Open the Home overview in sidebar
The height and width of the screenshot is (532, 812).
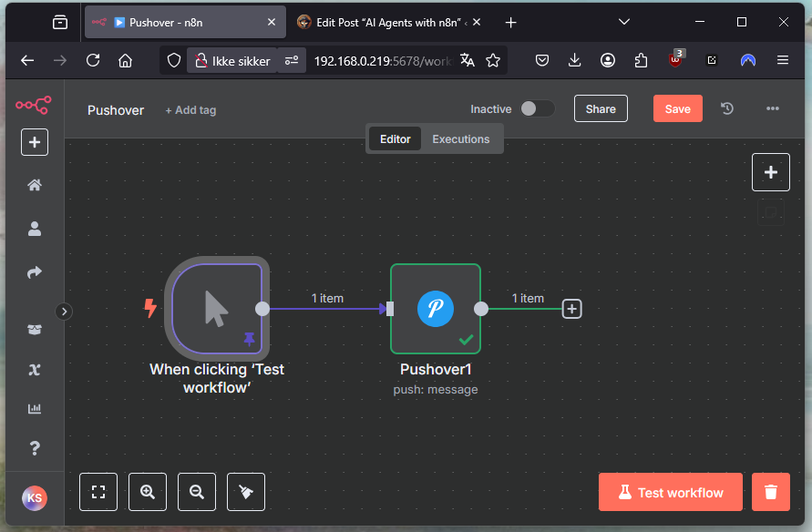point(35,185)
